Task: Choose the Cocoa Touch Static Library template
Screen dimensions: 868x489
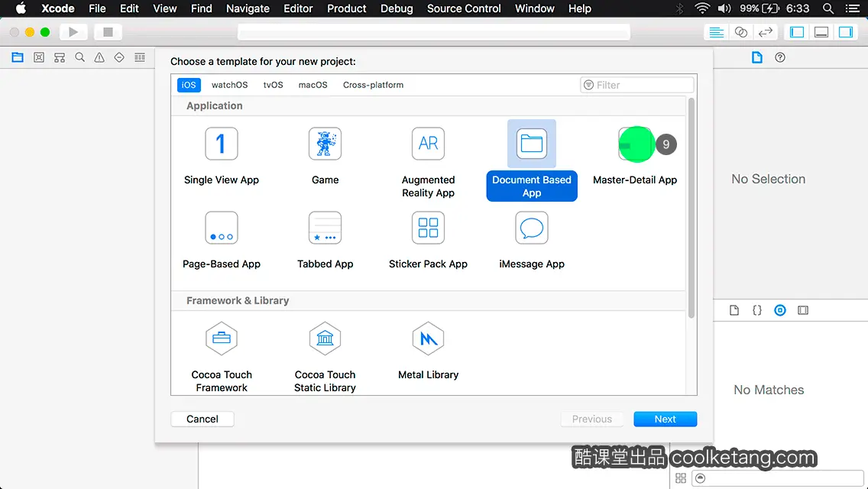Action: click(325, 357)
